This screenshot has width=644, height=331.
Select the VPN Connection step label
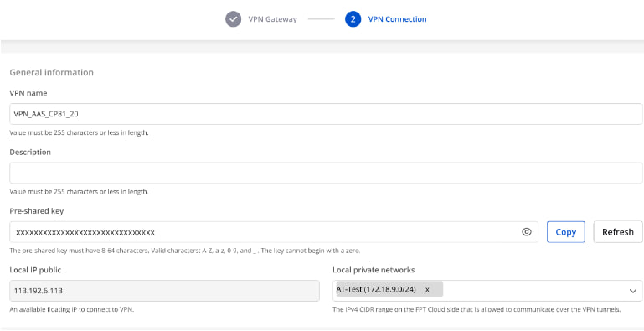point(397,19)
